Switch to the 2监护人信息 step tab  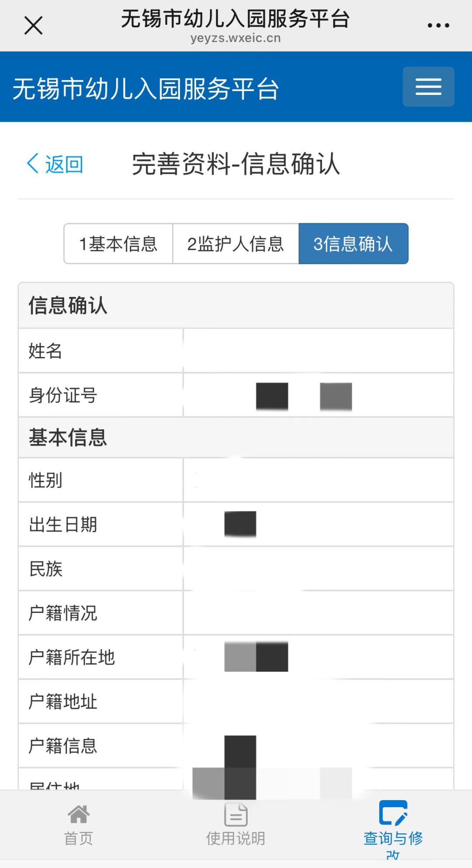coord(236,244)
